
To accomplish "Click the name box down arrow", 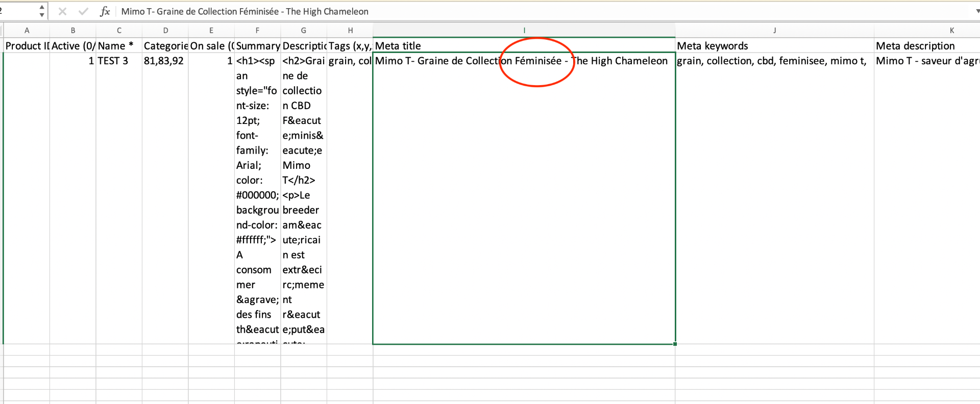I will click(42, 15).
